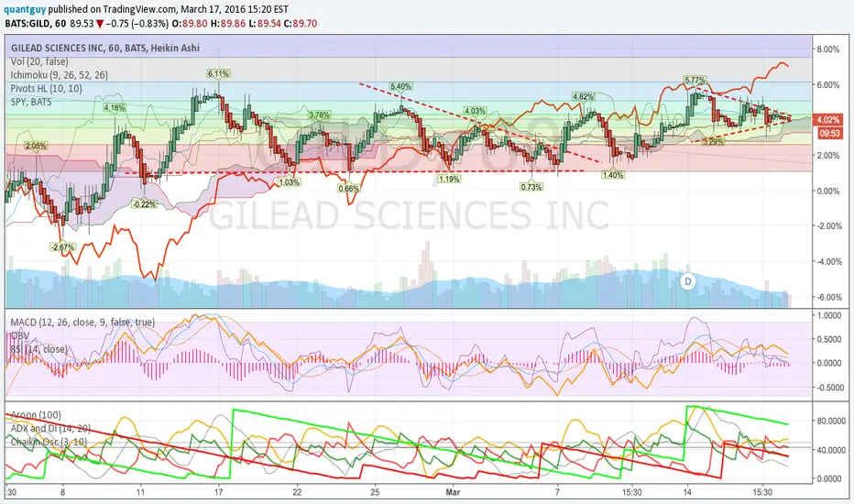Select the Aroon (100) indicator label
This screenshot has height=504, width=854.
tap(36, 415)
